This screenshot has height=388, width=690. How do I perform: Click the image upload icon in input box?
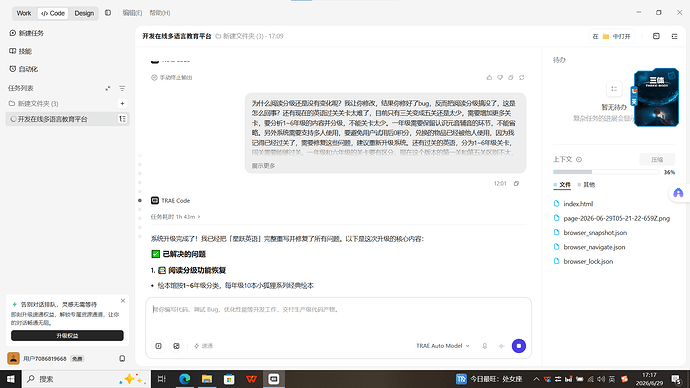coord(176,346)
